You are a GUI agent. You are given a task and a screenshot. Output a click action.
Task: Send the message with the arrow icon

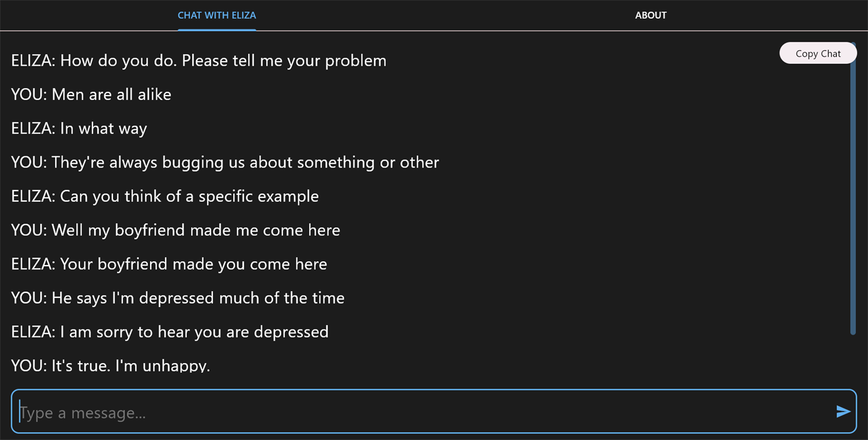(x=843, y=411)
